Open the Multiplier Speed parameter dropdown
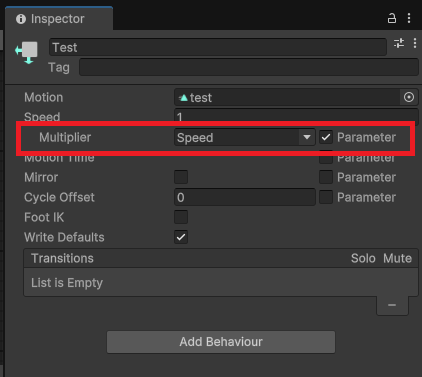422x377 pixels. pyautogui.click(x=245, y=137)
